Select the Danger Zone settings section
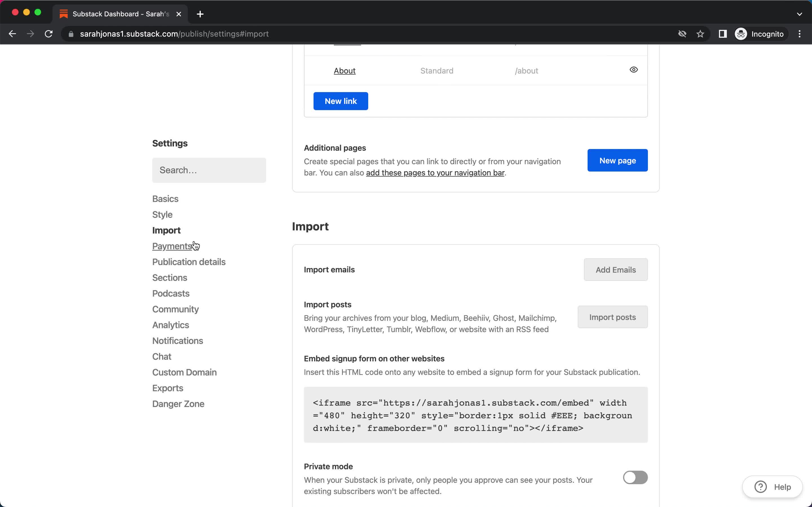The width and height of the screenshot is (812, 507). coord(178,404)
